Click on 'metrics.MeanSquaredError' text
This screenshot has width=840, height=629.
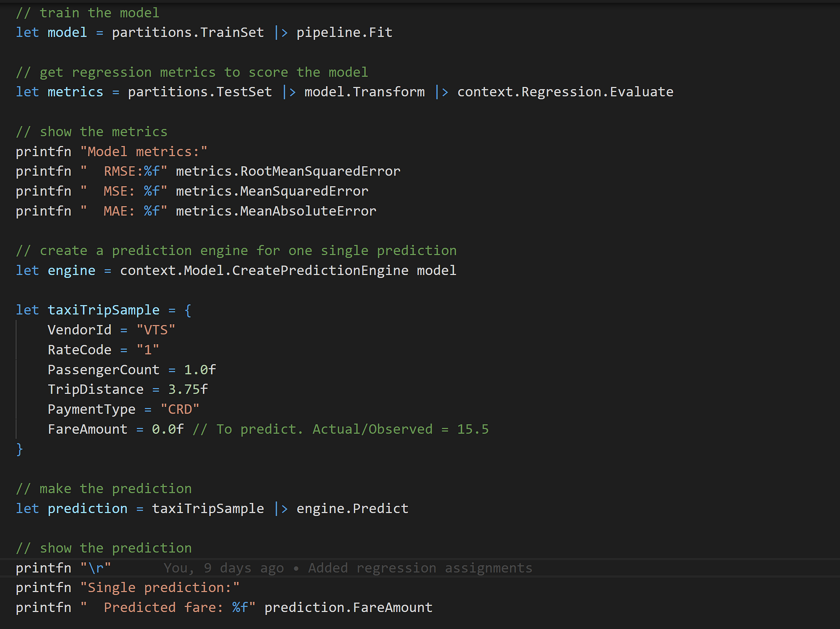(x=272, y=191)
